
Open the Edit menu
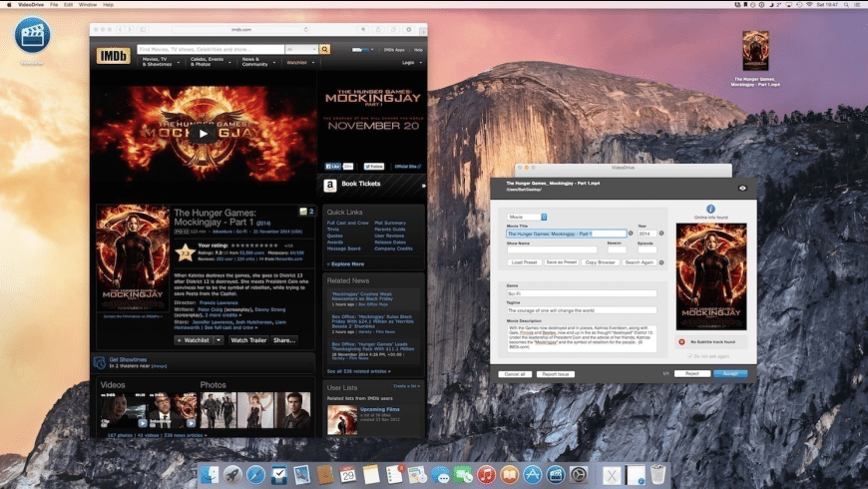(x=68, y=4)
